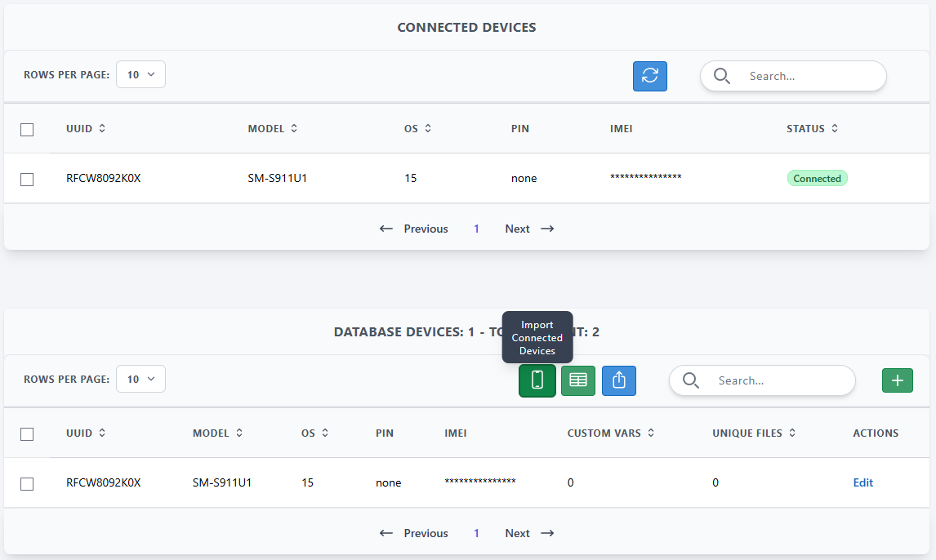Check the database RFCW8092K0X row checkbox
Screen dimensions: 936x560
27,483
